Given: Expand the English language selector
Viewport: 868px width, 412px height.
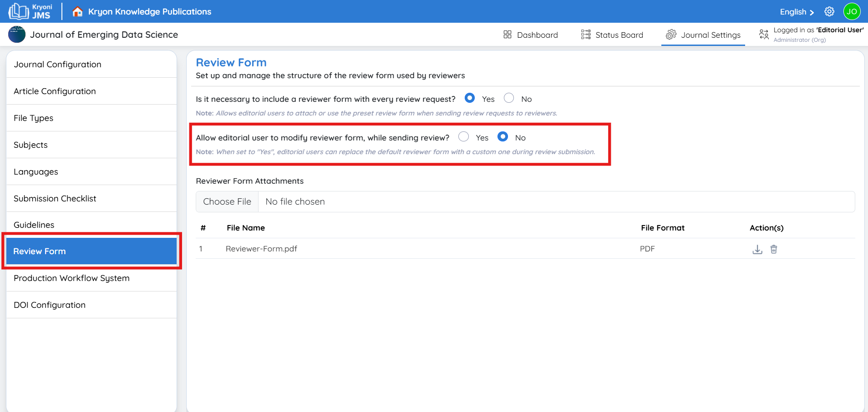Looking at the screenshot, I should (x=797, y=12).
